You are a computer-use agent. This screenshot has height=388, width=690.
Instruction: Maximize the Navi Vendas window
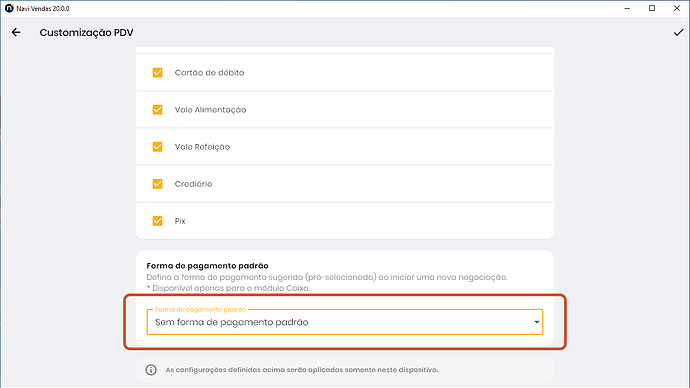[652, 8]
